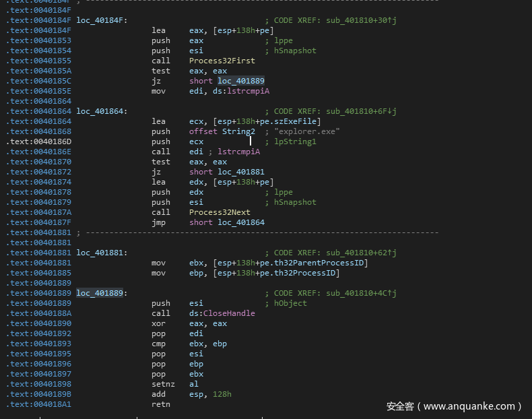Click the loc_401889 label definition

100,293
